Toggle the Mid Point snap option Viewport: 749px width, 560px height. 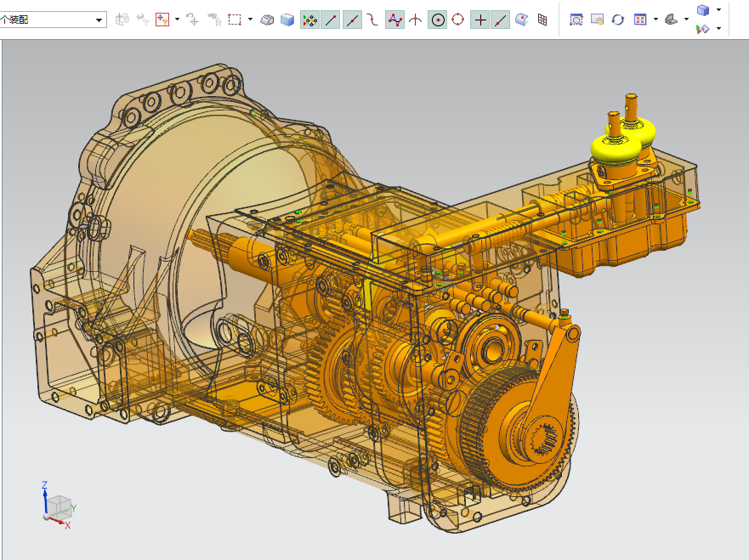(x=353, y=20)
